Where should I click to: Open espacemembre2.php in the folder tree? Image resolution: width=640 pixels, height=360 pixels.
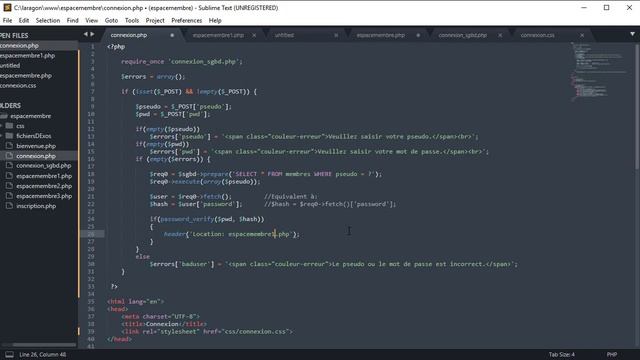pos(44,186)
